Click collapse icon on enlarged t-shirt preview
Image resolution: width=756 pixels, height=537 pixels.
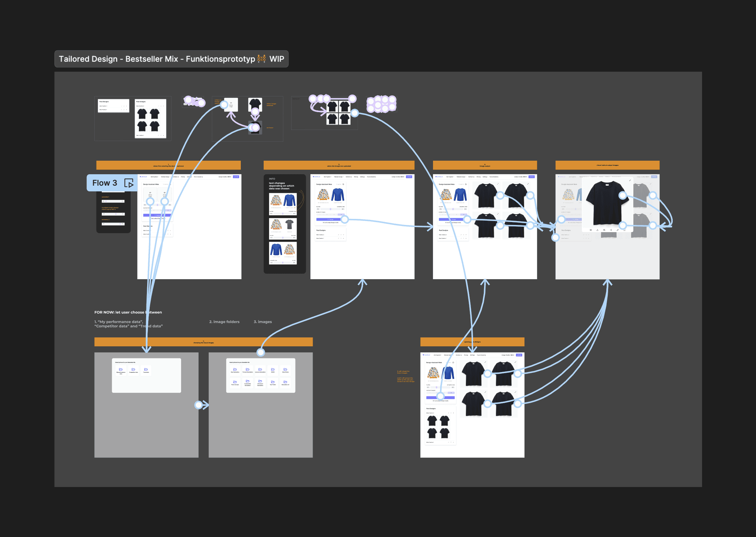[630, 180]
